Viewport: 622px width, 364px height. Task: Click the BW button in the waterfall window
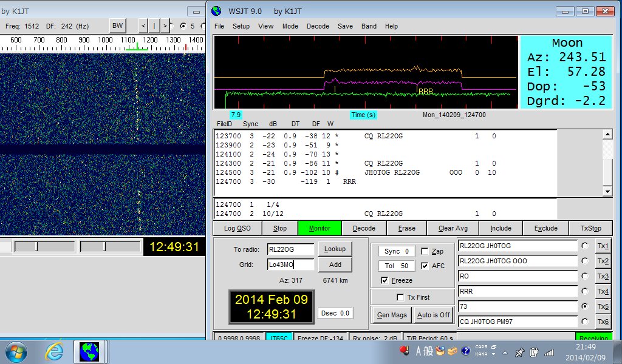coord(117,25)
